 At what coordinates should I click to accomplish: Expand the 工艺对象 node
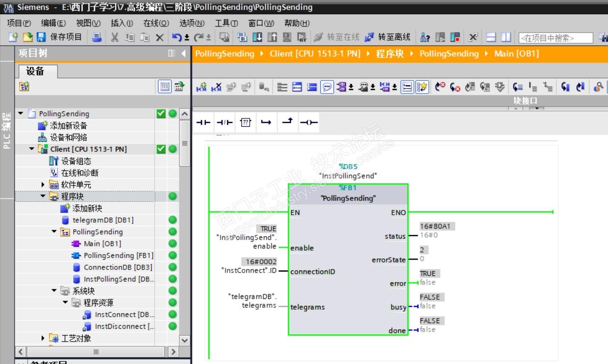pos(43,338)
